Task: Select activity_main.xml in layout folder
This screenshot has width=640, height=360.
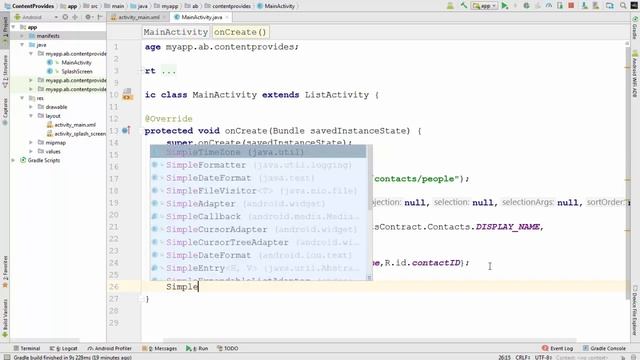Action: pyautogui.click(x=75, y=125)
